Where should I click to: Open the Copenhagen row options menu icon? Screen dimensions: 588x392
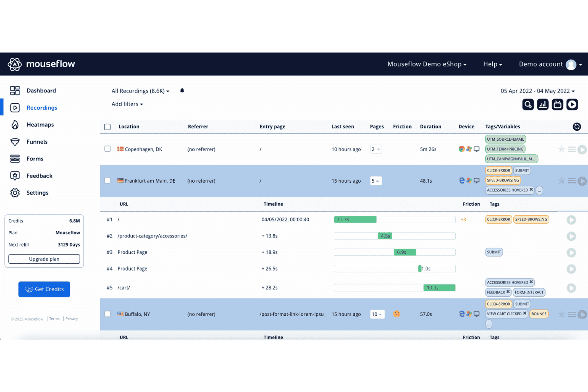572,149
